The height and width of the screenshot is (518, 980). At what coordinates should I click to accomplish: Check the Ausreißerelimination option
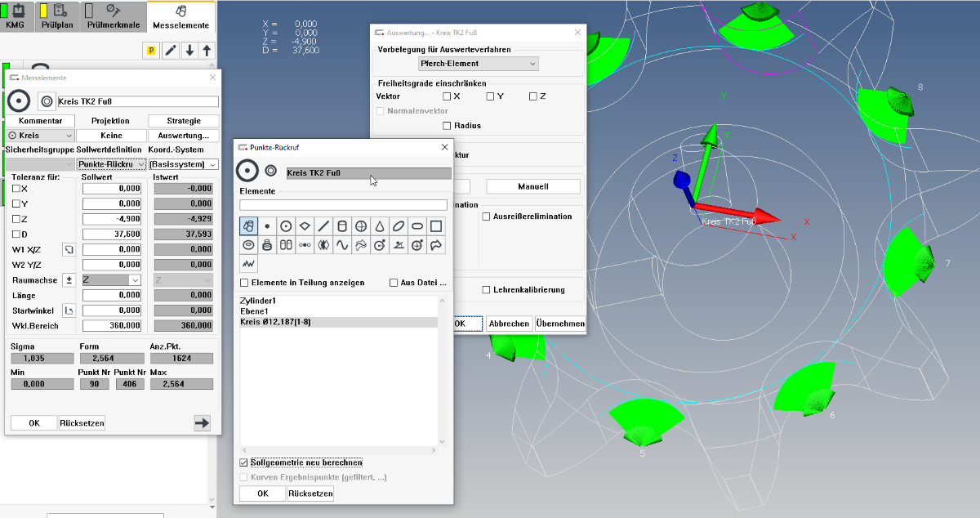point(486,217)
